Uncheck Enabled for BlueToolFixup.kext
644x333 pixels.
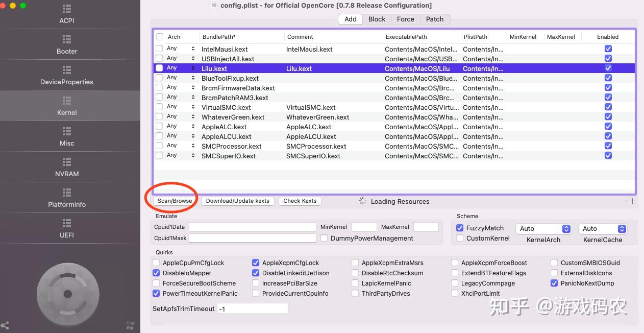[608, 78]
